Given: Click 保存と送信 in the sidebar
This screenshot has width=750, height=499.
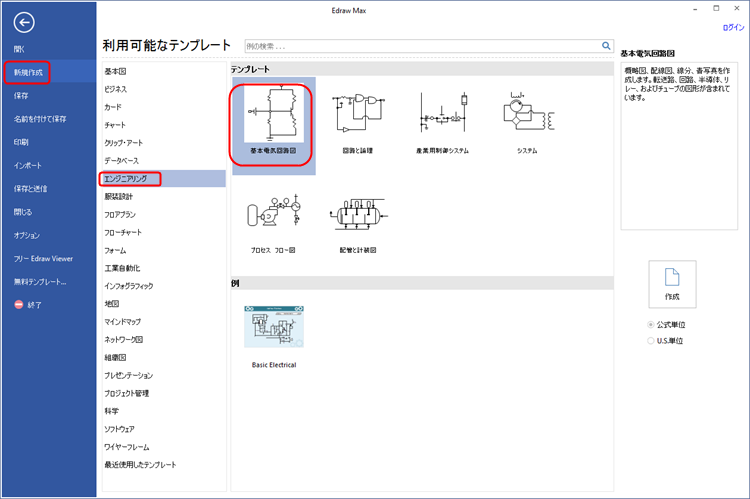Looking at the screenshot, I should (30, 189).
